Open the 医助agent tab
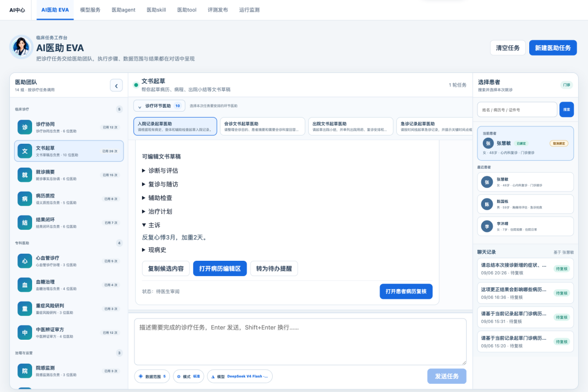Image resolution: width=588 pixels, height=392 pixels. (x=124, y=10)
